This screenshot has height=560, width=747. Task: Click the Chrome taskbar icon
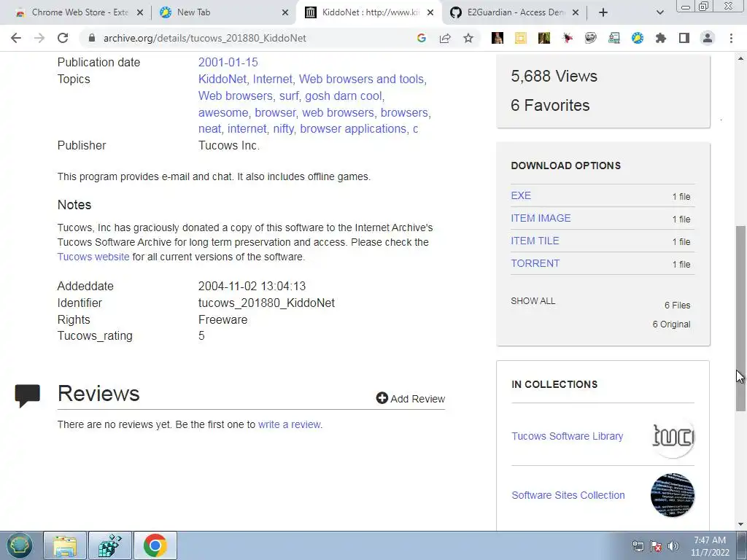point(155,545)
